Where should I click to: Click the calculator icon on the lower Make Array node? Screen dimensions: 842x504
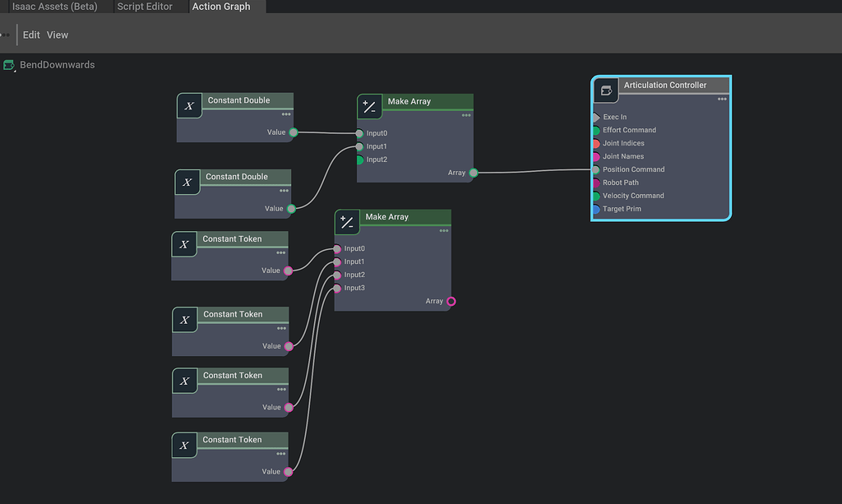click(x=347, y=222)
